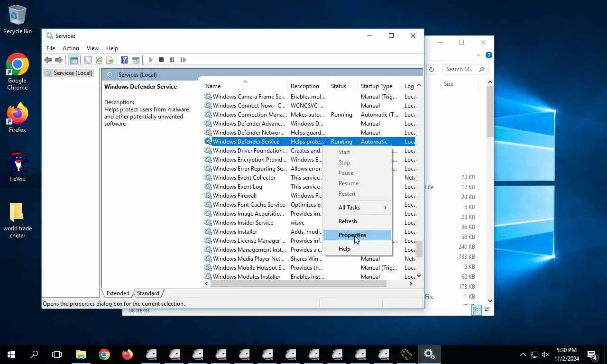Open the File menu in Services
607x364 pixels.
point(51,48)
